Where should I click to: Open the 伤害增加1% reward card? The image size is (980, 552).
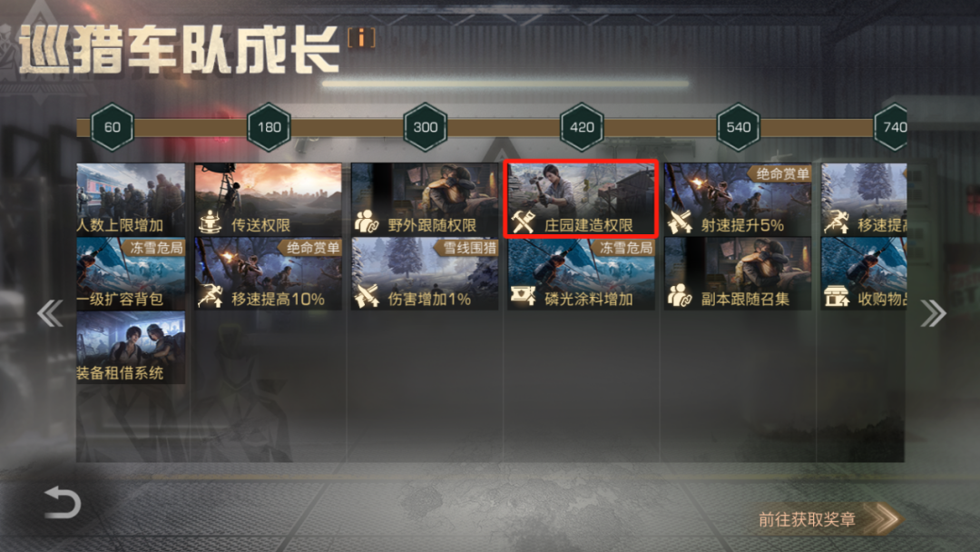[x=425, y=274]
